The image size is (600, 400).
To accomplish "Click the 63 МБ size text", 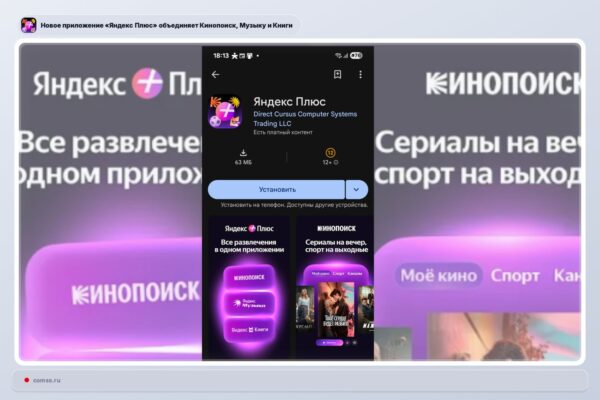I will point(243,162).
